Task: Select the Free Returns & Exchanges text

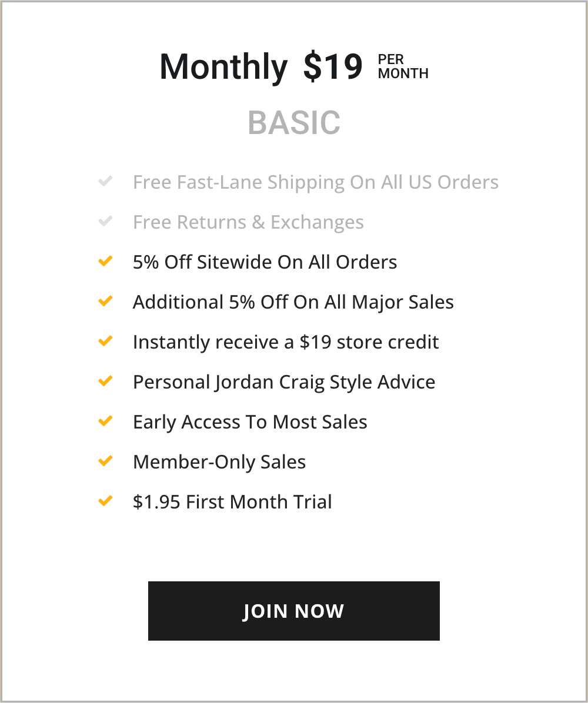Action: [x=248, y=222]
